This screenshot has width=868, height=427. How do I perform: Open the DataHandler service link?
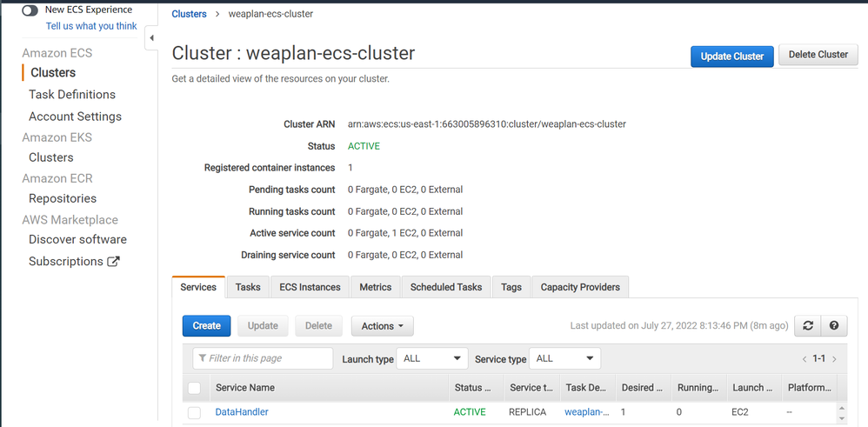tap(242, 412)
